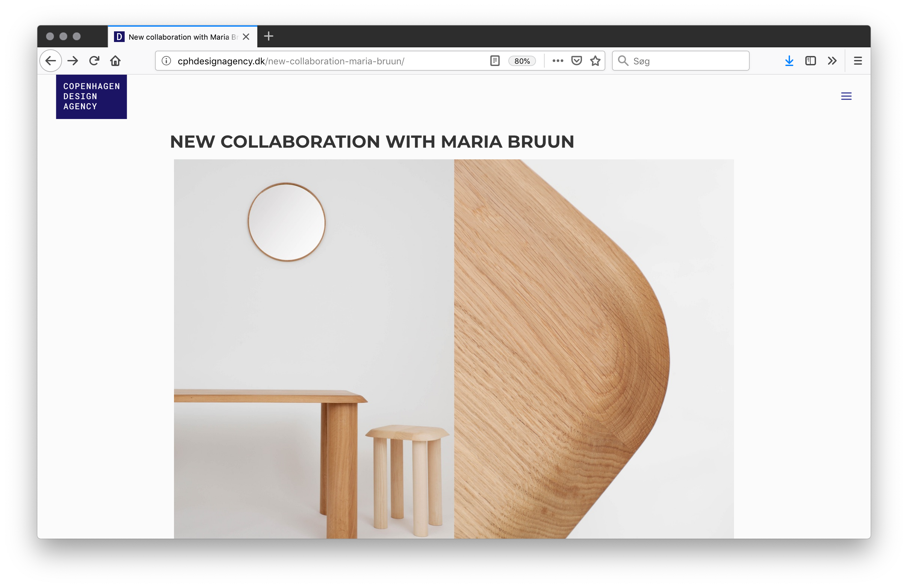Image resolution: width=908 pixels, height=588 pixels.
Task: Click the New Collaboration with Maria Bruun heading
Action: coord(372,142)
